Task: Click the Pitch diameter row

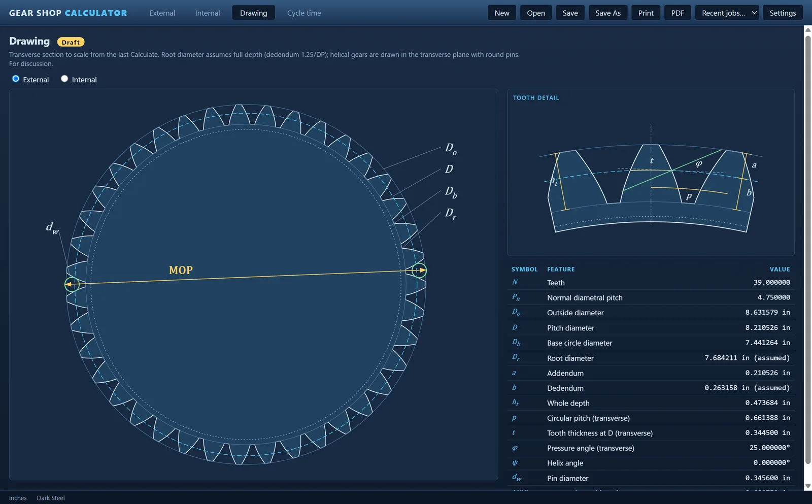Action: 651,328
